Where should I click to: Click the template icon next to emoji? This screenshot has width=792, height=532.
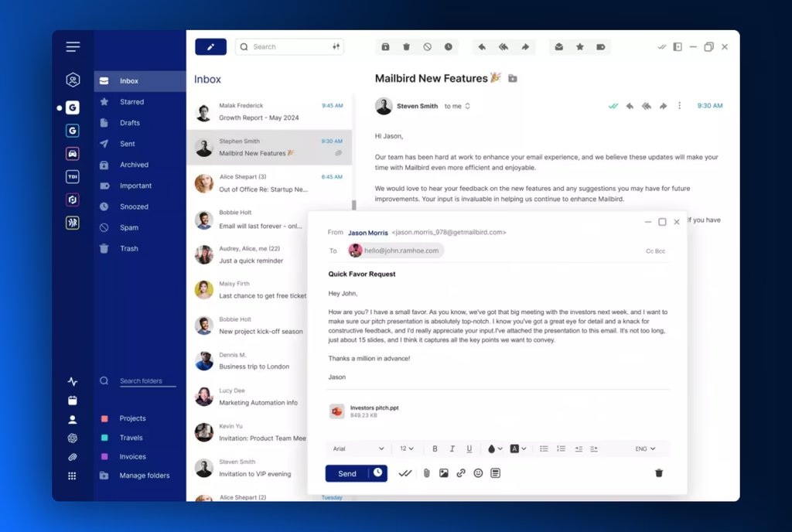tap(495, 473)
